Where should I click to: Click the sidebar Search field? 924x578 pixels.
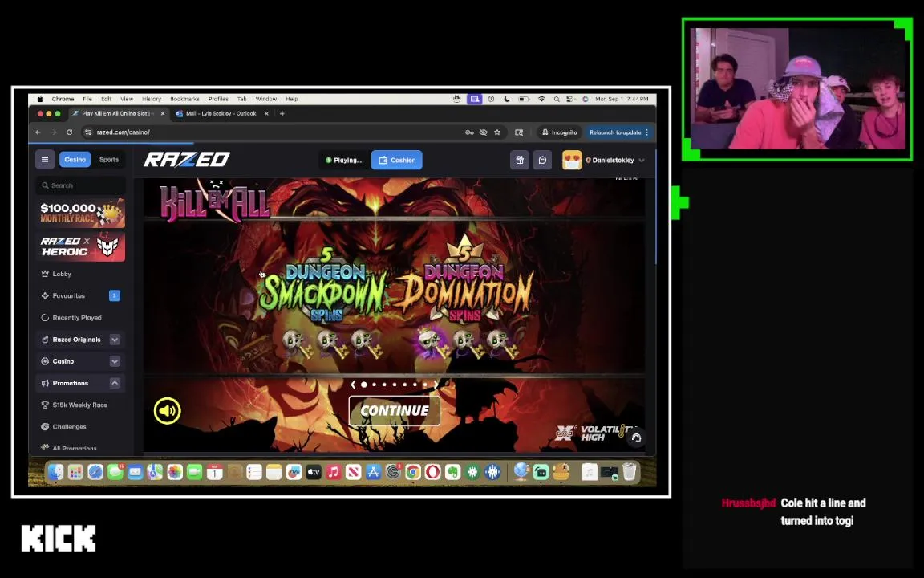pos(80,185)
